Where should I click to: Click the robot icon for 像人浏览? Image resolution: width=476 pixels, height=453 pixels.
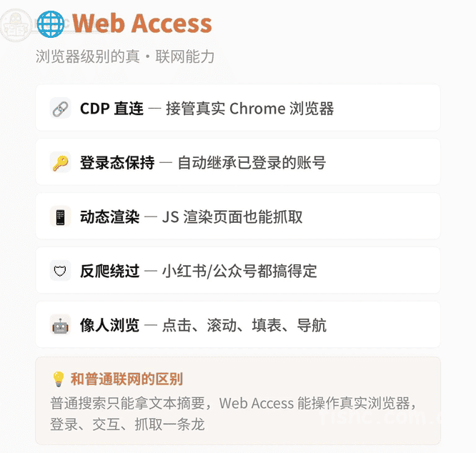pyautogui.click(x=60, y=326)
